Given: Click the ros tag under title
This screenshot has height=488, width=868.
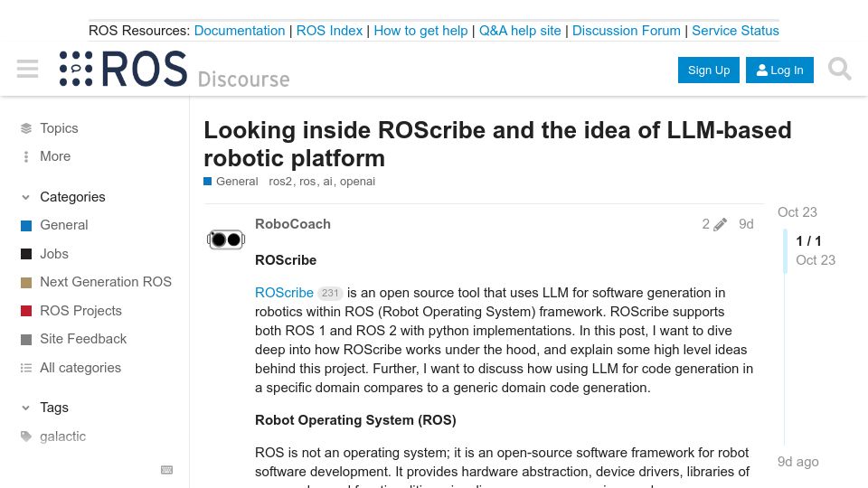Looking at the screenshot, I should pos(307,182).
